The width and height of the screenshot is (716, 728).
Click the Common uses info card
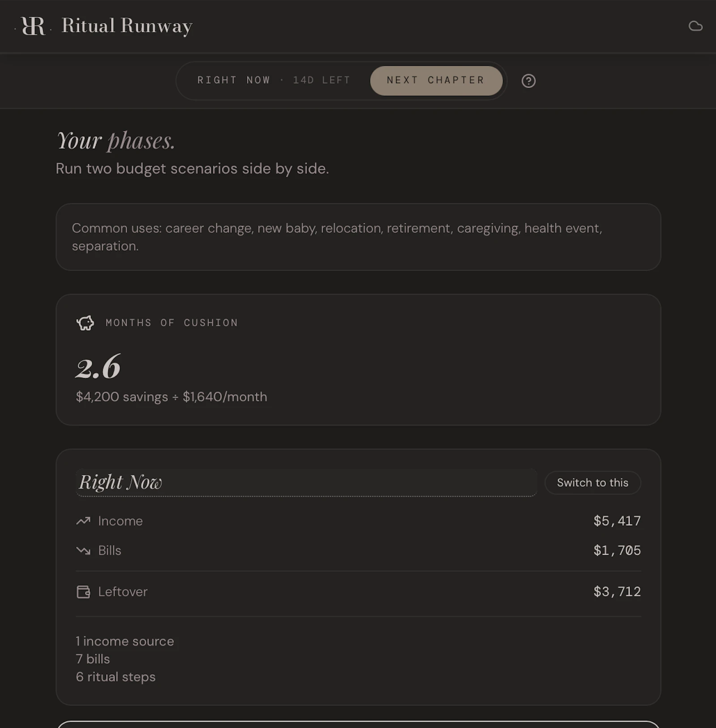point(358,237)
